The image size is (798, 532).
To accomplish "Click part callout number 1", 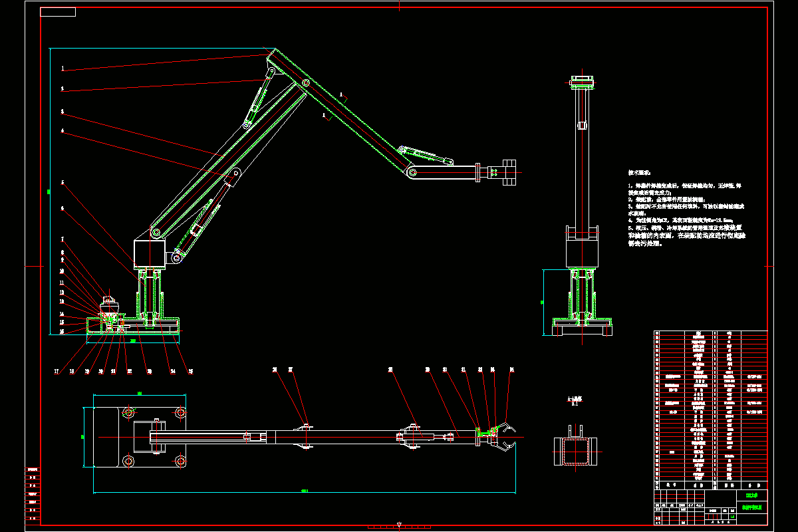I will point(63,68).
